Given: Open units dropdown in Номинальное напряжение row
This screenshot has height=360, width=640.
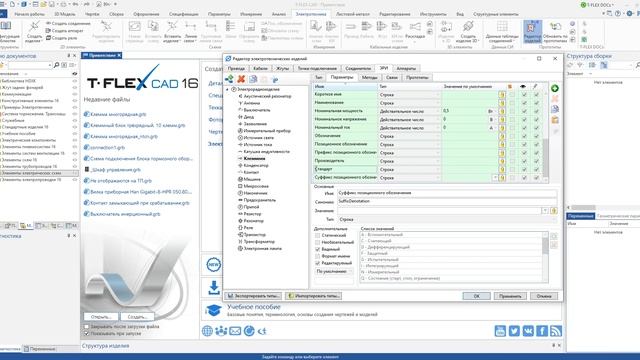Looking at the screenshot, I should pyautogui.click(x=496, y=120).
